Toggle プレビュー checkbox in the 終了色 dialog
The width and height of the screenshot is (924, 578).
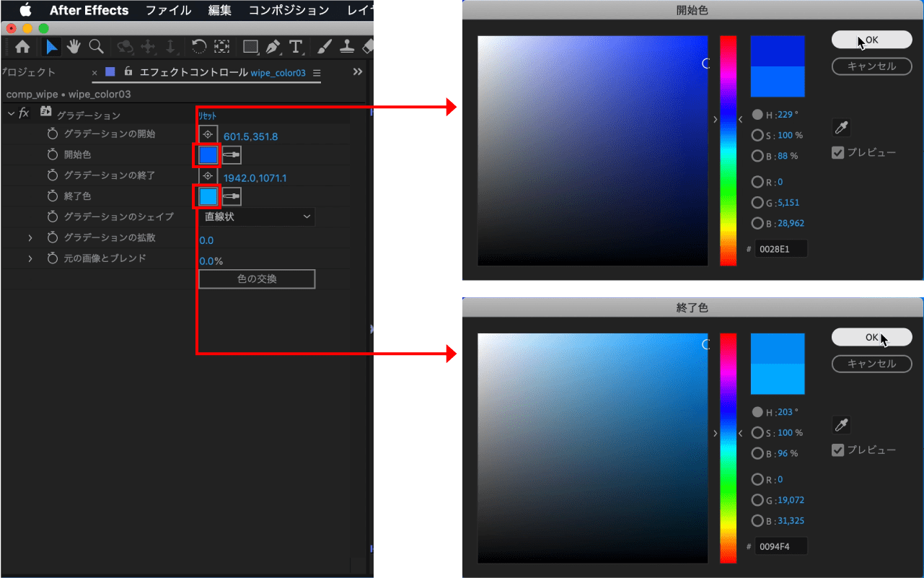(x=837, y=450)
